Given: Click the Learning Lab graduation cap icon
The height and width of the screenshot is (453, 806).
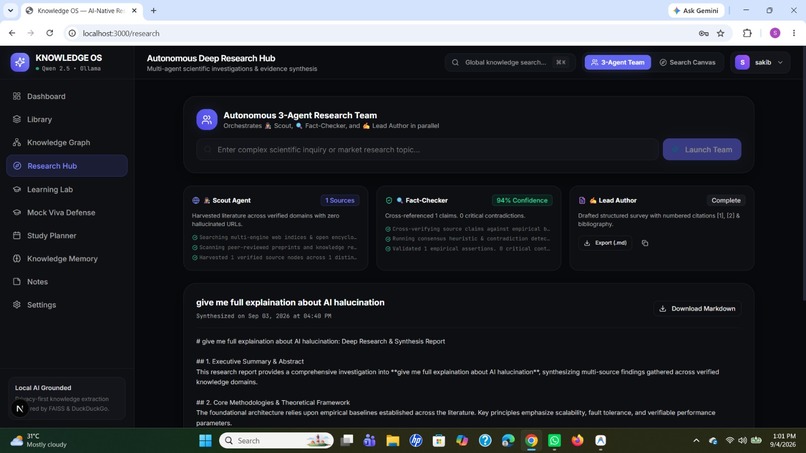Looking at the screenshot, I should 17,189.
